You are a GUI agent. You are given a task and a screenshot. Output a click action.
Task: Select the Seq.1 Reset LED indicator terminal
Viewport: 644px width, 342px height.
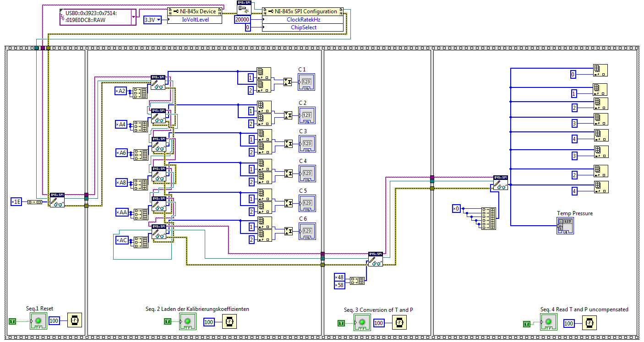pos(38,321)
